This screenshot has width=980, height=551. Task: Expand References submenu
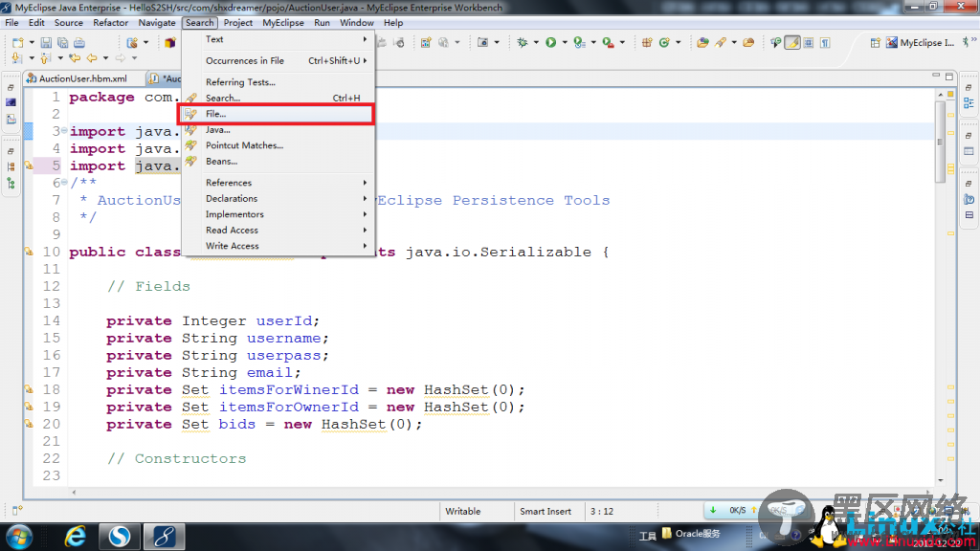tap(278, 183)
